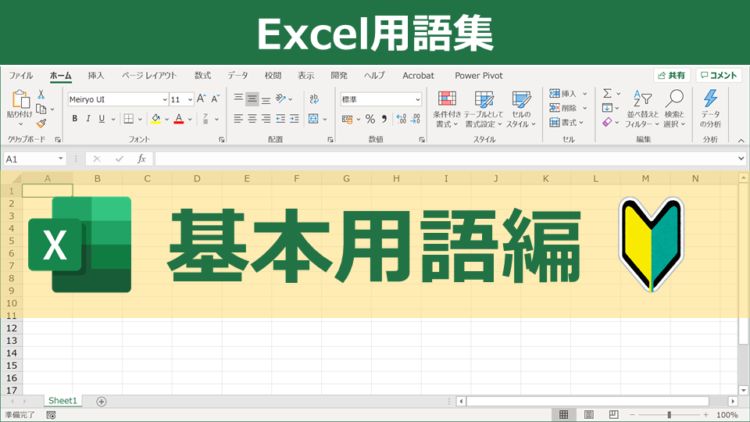Click the 共有 share button

point(672,76)
